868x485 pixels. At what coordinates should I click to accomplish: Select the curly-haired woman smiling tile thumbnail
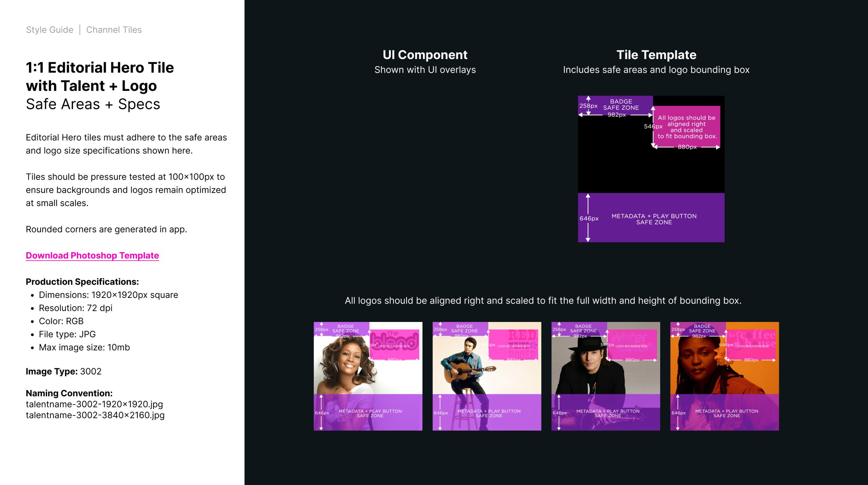click(x=368, y=376)
